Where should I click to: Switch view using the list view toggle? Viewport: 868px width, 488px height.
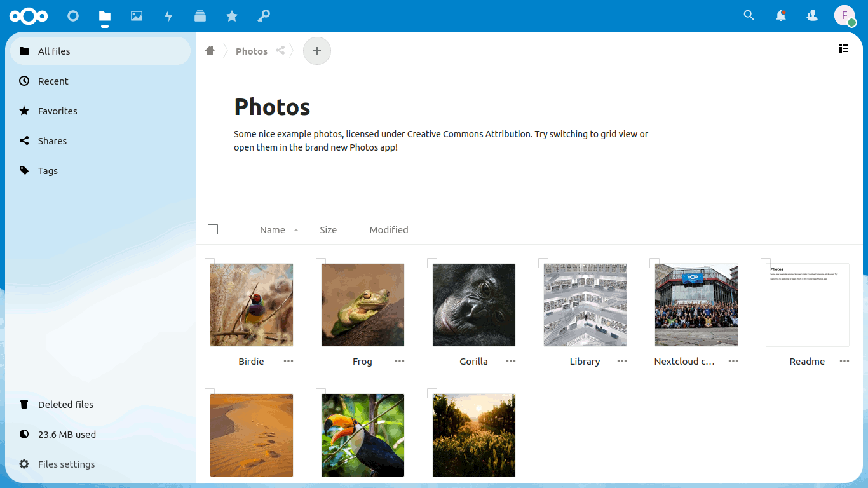[844, 48]
